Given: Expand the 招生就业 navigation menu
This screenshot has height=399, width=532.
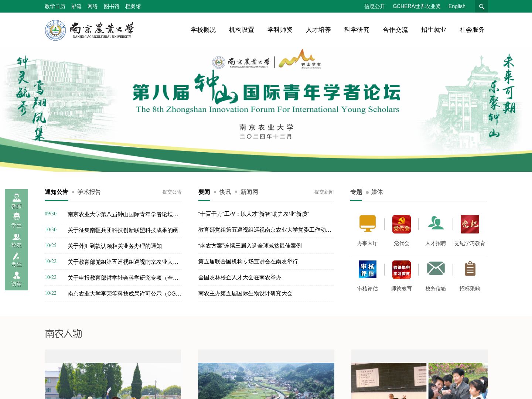Looking at the screenshot, I should pyautogui.click(x=433, y=30).
